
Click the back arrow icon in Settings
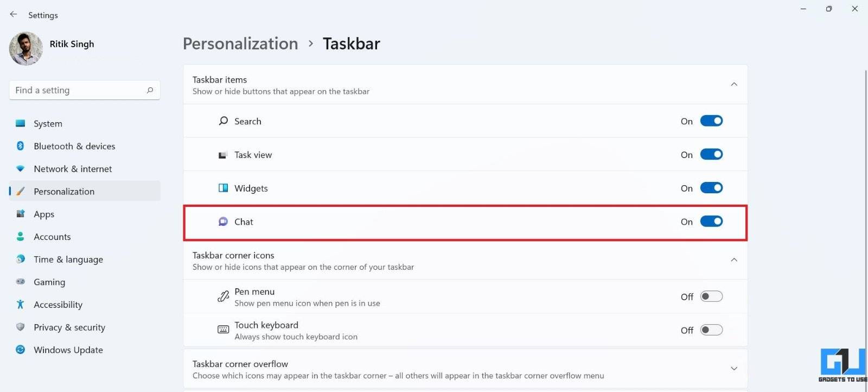14,15
